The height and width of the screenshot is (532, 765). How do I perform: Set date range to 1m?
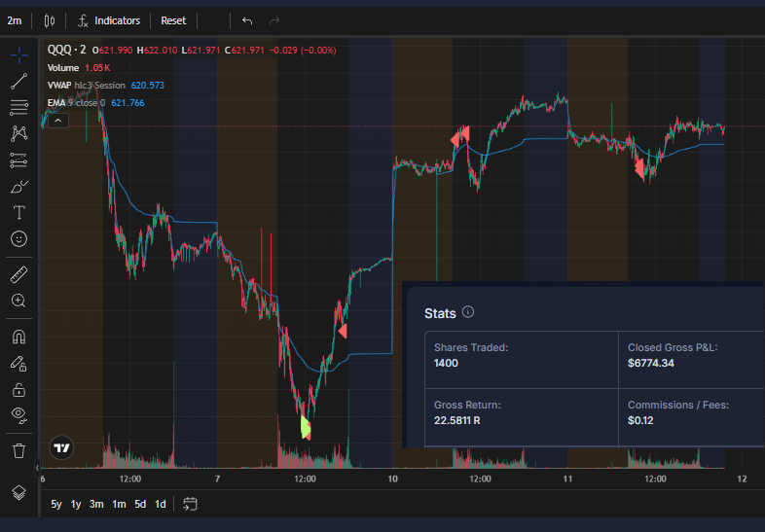coord(119,504)
